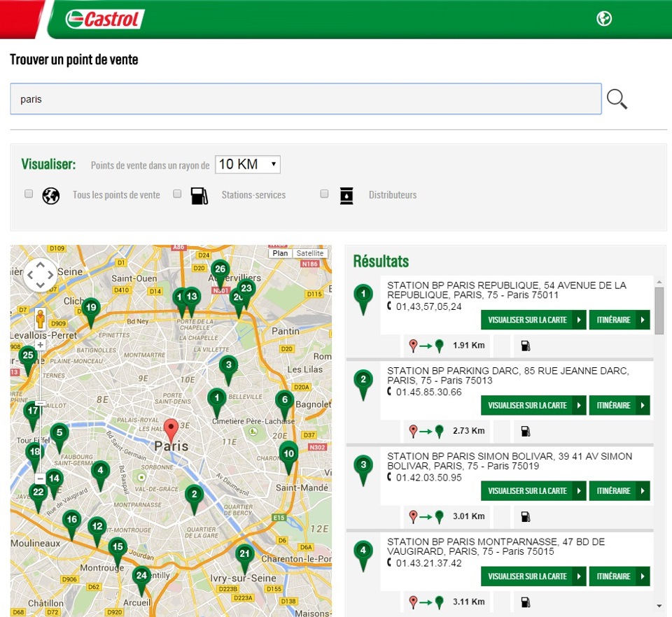
Task: Toggle the Distributeurs checkbox
Action: coord(324,194)
